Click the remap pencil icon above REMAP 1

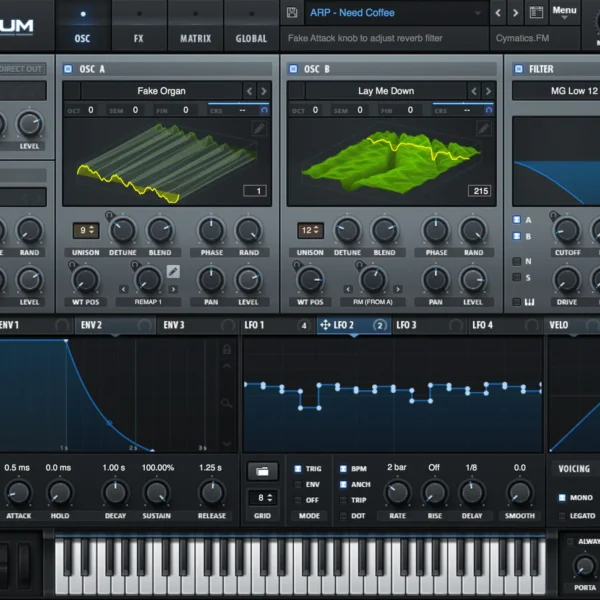[x=173, y=271]
